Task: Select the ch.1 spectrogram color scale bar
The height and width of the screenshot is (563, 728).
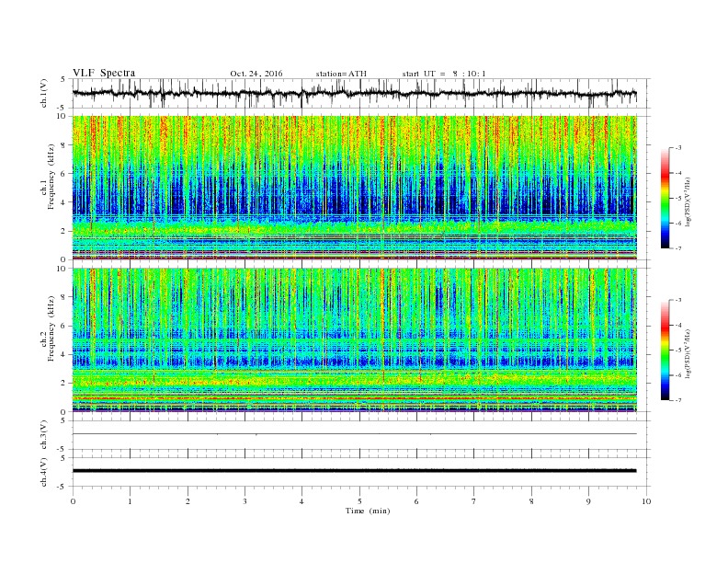Action: 665,199
